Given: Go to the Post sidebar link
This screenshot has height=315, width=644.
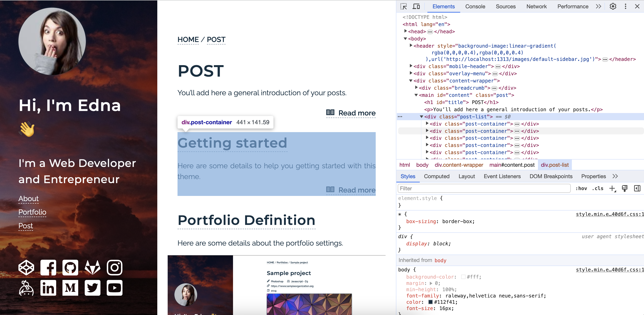Looking at the screenshot, I should click(25, 226).
